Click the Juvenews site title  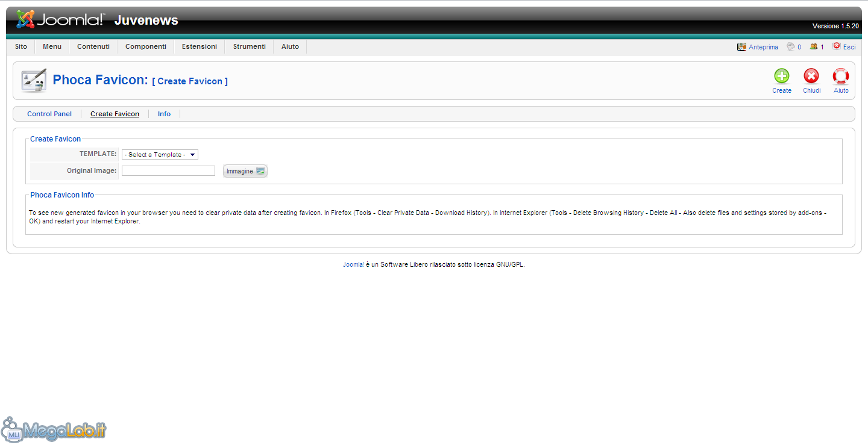pos(146,20)
